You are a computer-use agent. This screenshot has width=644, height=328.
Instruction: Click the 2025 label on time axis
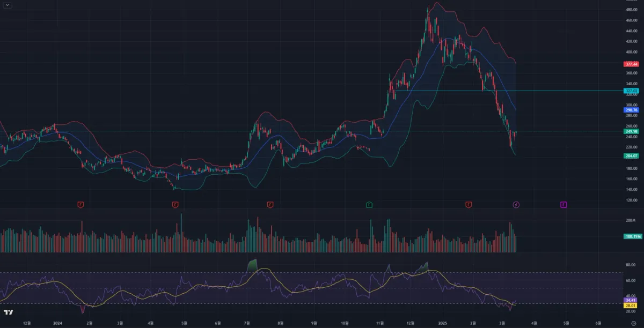click(442, 324)
